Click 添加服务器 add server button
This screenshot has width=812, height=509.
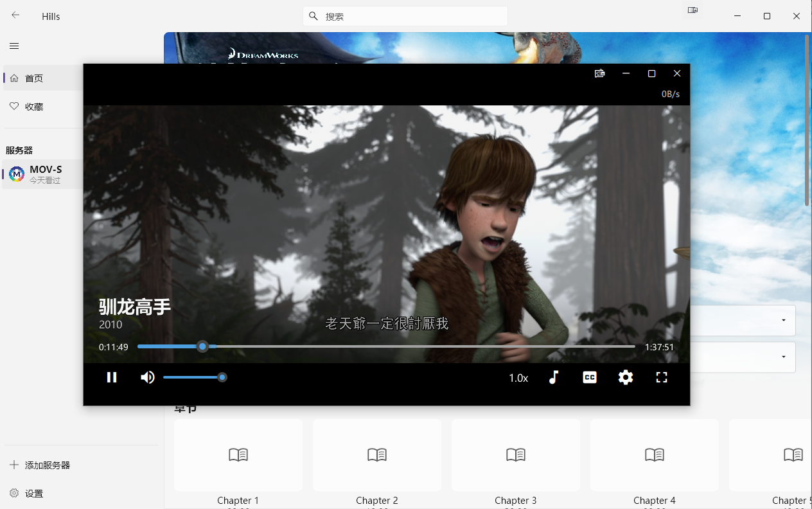click(47, 465)
